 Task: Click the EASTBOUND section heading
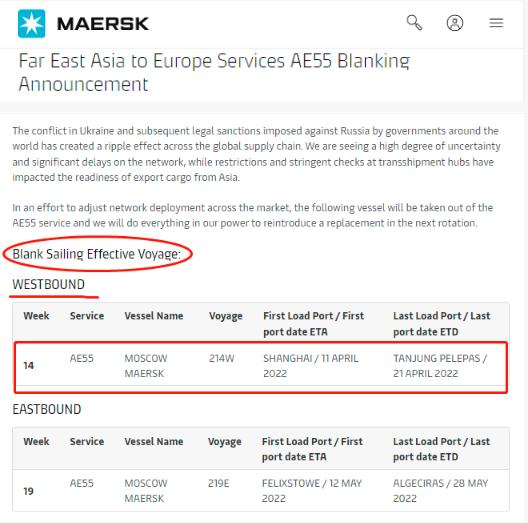47,410
